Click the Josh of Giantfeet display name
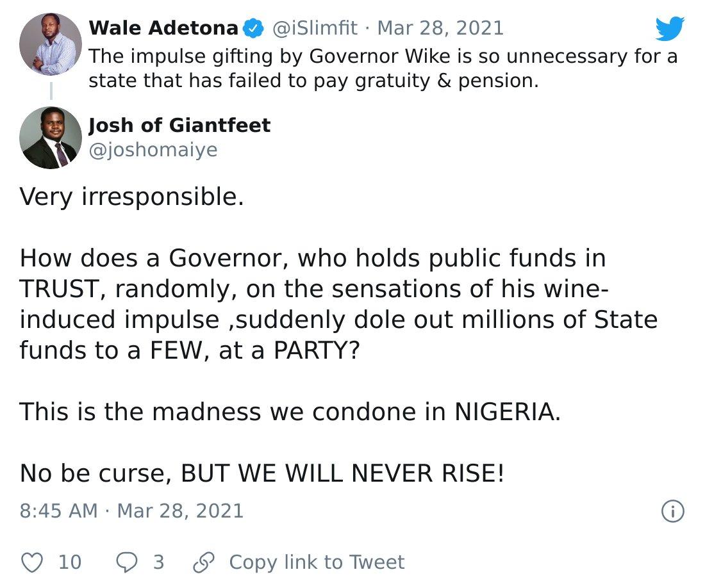The width and height of the screenshot is (705, 588). pos(179,125)
